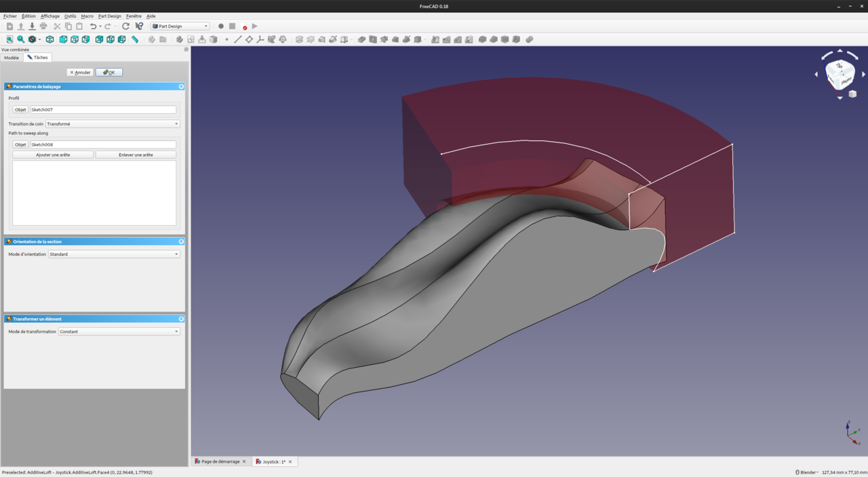Open the Mode d'orientation dropdown
The width and height of the screenshot is (868, 477).
[114, 254]
